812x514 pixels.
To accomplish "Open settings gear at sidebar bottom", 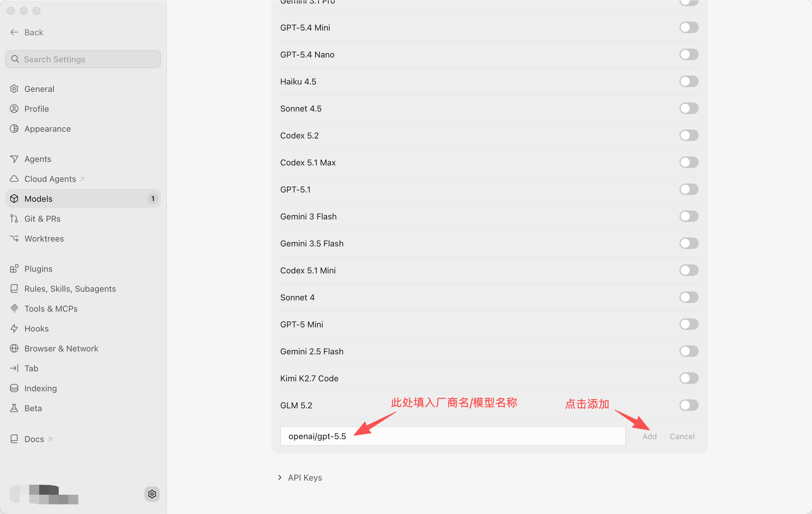I will [152, 494].
